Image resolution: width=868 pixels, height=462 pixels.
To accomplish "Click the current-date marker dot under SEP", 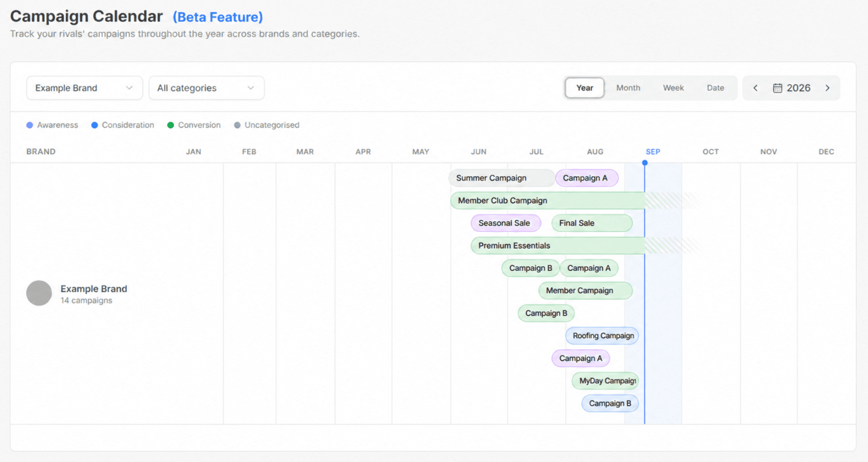I will tap(645, 163).
